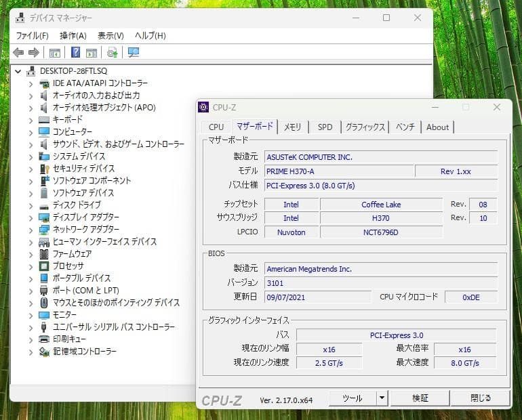The width and height of the screenshot is (522, 420).
Task: Open the 操作(A) menu
Action: point(73,36)
